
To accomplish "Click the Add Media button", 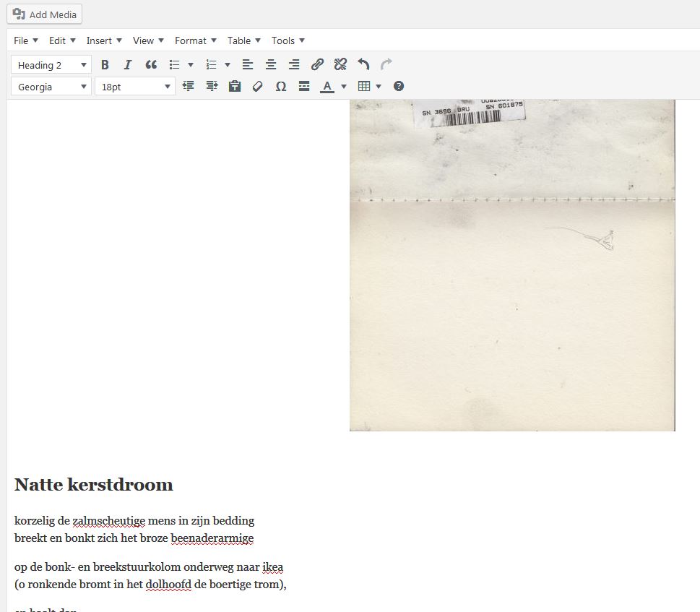I will [45, 14].
